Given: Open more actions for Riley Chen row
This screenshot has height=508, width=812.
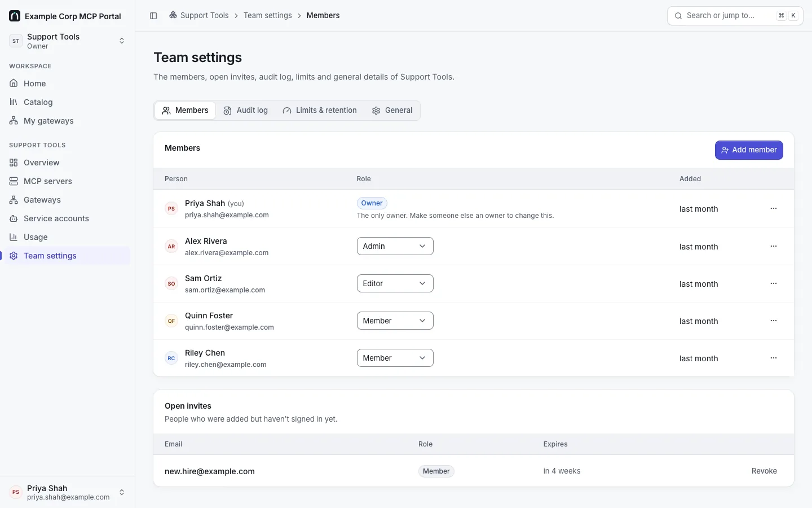Looking at the screenshot, I should coord(774,358).
